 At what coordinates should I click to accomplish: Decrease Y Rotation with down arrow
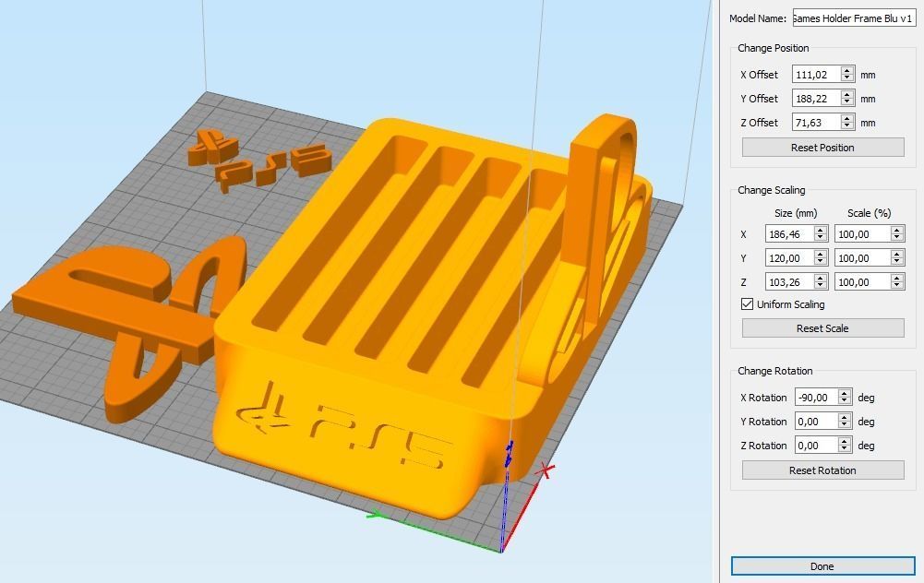coord(845,426)
